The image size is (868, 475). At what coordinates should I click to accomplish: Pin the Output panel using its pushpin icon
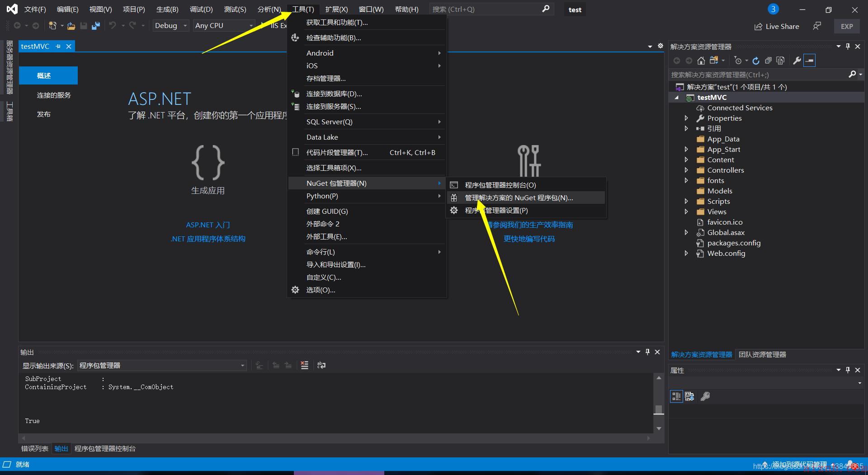647,352
